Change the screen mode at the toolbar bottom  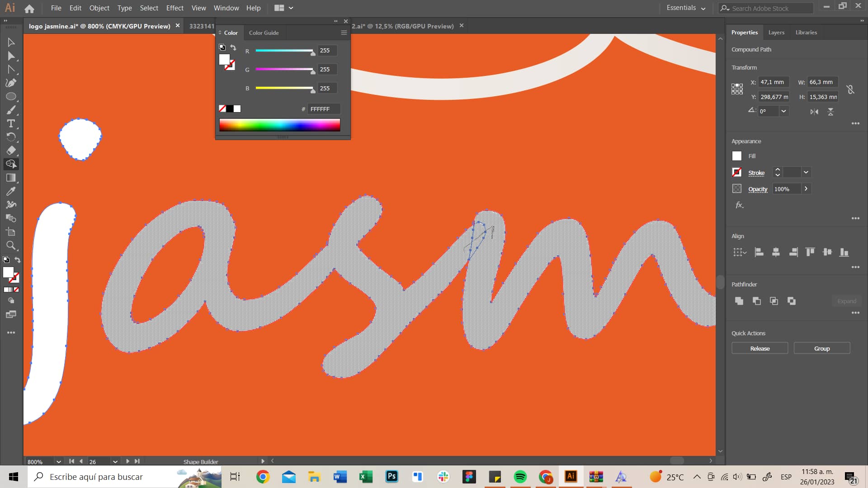pos(11,314)
